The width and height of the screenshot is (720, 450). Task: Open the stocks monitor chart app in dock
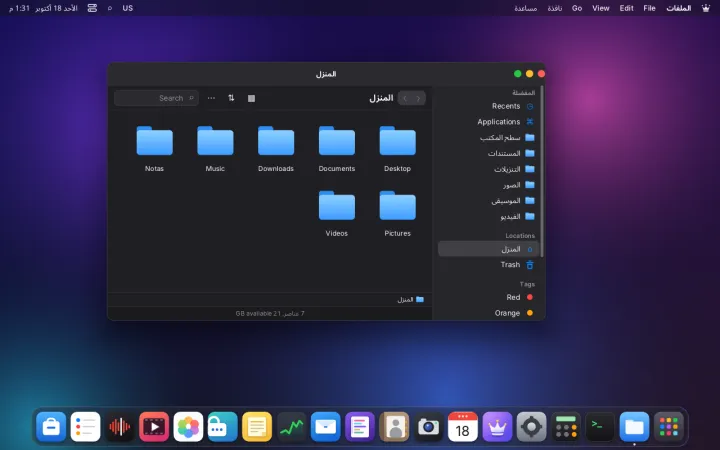(291, 427)
